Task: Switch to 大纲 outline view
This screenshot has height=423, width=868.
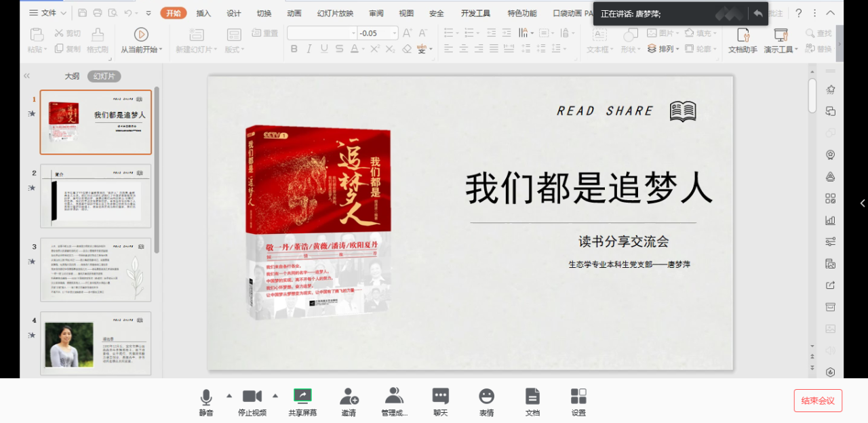Action: (72, 77)
